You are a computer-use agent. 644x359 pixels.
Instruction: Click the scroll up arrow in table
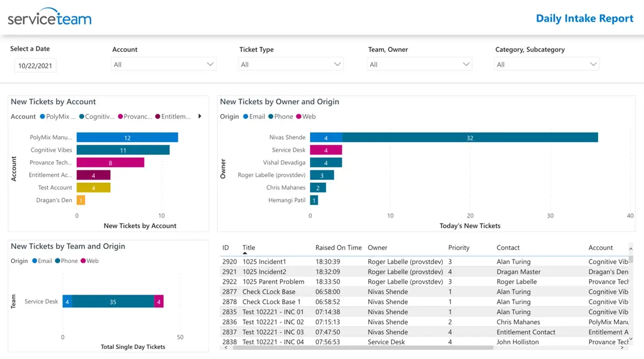point(630,249)
